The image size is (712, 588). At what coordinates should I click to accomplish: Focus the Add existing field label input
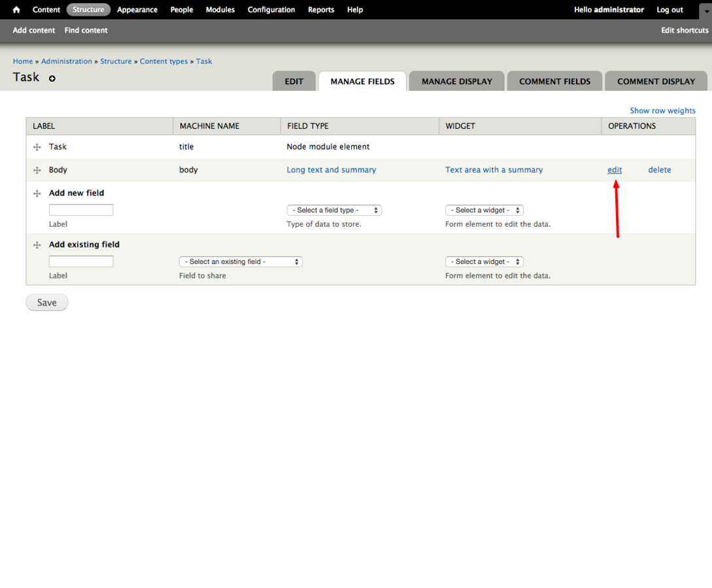(81, 261)
